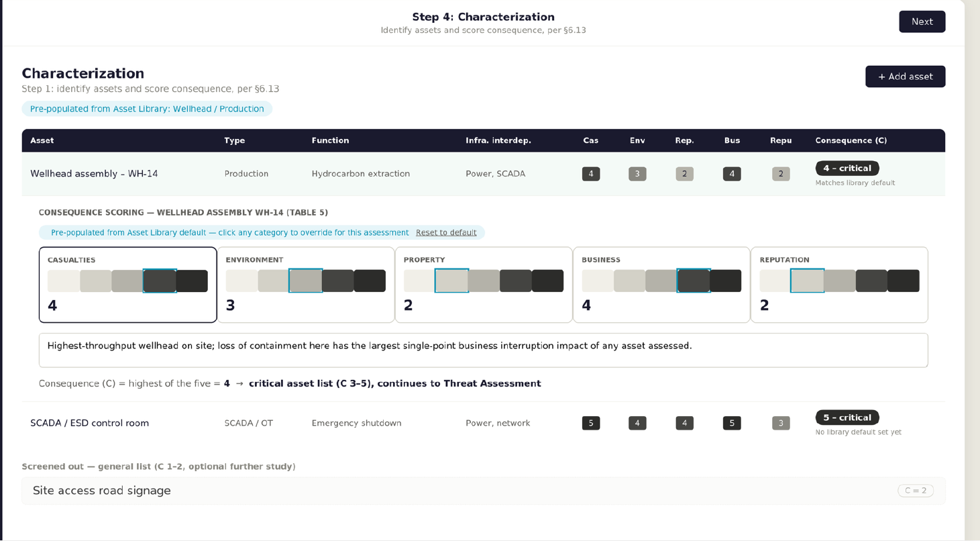Viewport: 980px width, 541px height.
Task: Set Property score to 3
Action: [x=484, y=281]
